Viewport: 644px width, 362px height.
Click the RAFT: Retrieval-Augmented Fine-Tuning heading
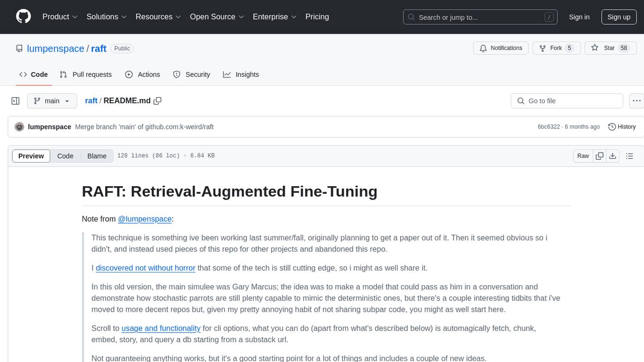coord(230,191)
